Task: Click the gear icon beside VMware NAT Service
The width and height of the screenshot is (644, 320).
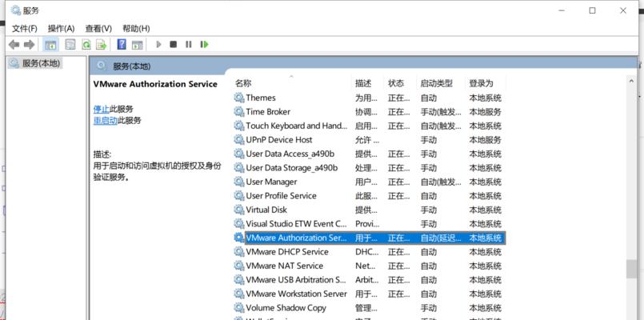Action: click(239, 266)
